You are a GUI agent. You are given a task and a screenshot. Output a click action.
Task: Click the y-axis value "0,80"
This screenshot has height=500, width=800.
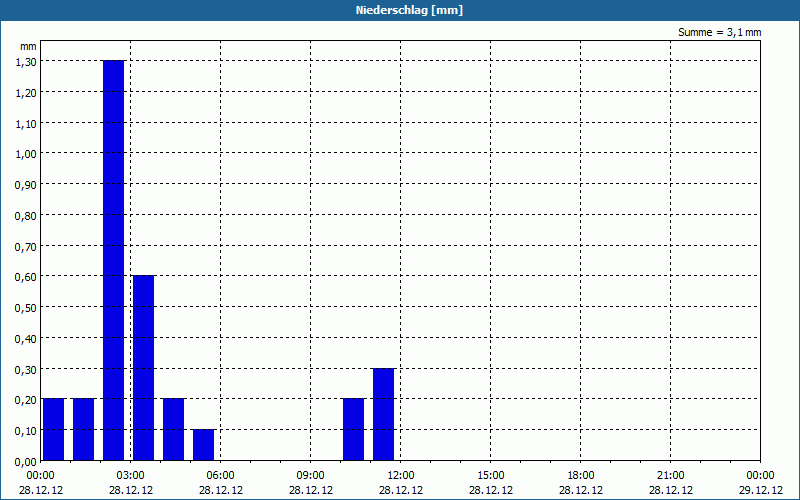tap(26, 215)
